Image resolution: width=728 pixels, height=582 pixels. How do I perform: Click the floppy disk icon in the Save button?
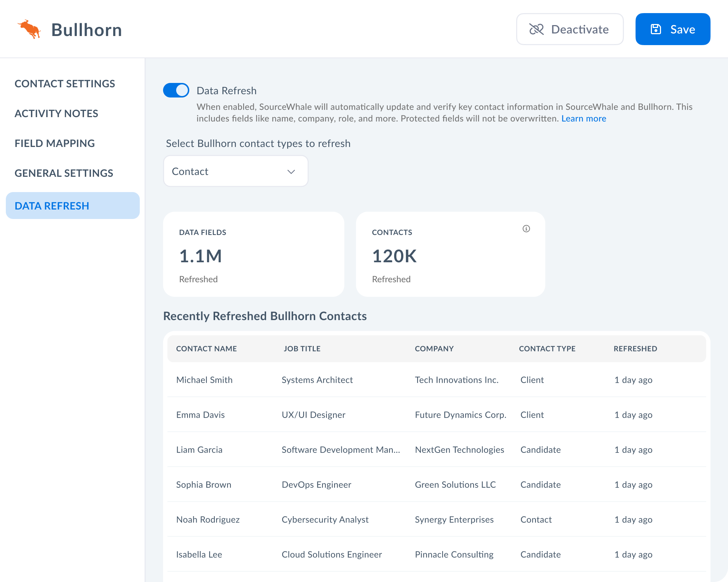point(656,29)
